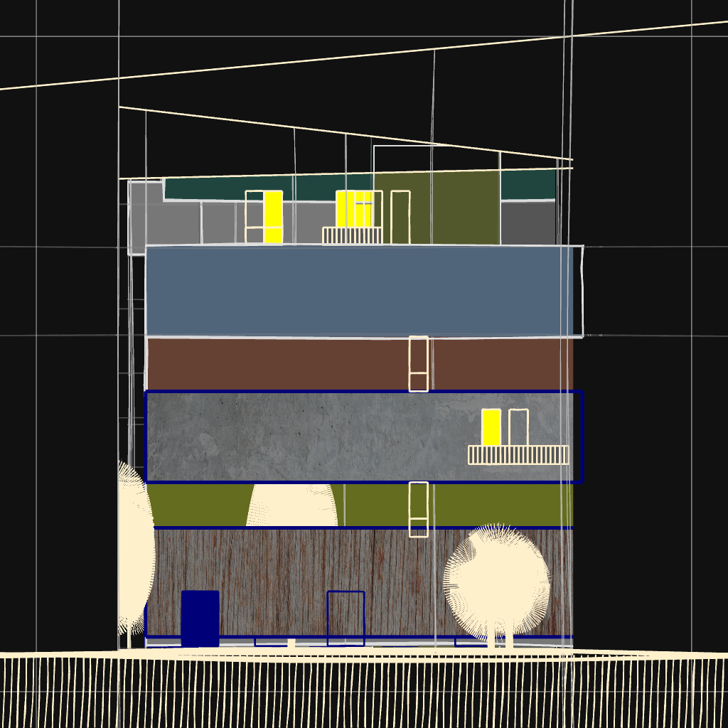Image resolution: width=728 pixels, height=728 pixels.
Task: Click the empty outlined window beside yellow one
Action: coord(518,427)
